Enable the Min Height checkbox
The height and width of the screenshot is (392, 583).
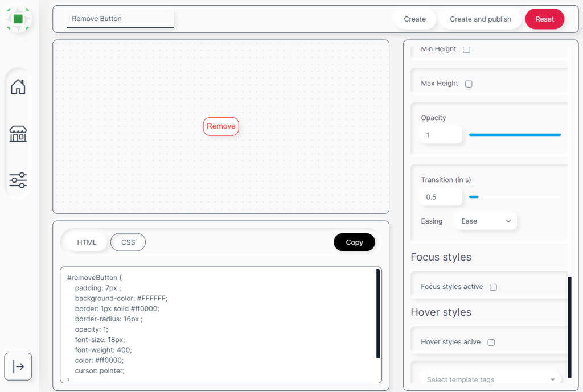point(466,49)
